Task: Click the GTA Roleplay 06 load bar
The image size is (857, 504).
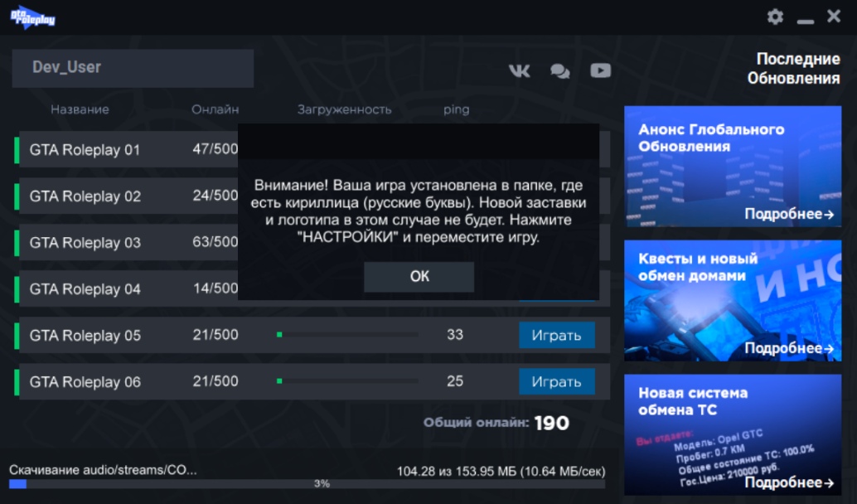Action: 347,381
